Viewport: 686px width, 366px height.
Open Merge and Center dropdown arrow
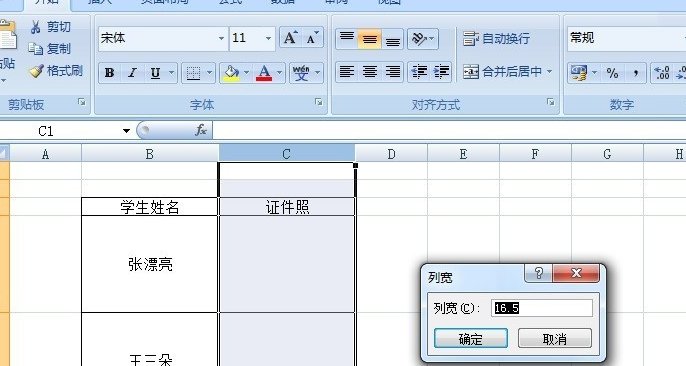[x=550, y=72]
